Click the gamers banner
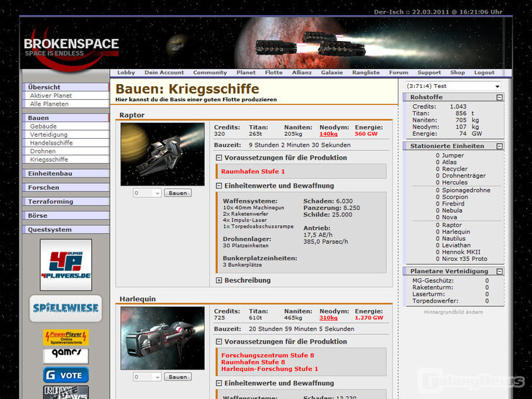Viewport: 532px width, 399px height. [x=66, y=355]
